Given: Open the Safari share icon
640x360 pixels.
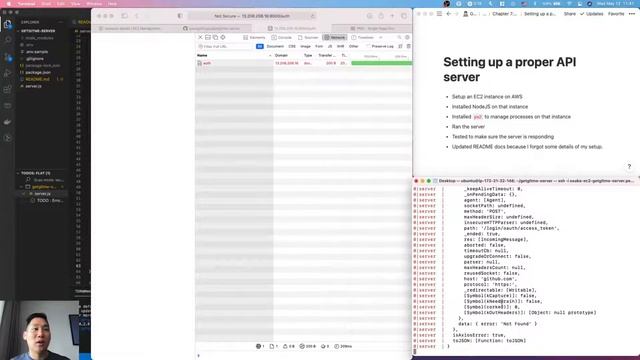Looking at the screenshot, I should (381, 16).
